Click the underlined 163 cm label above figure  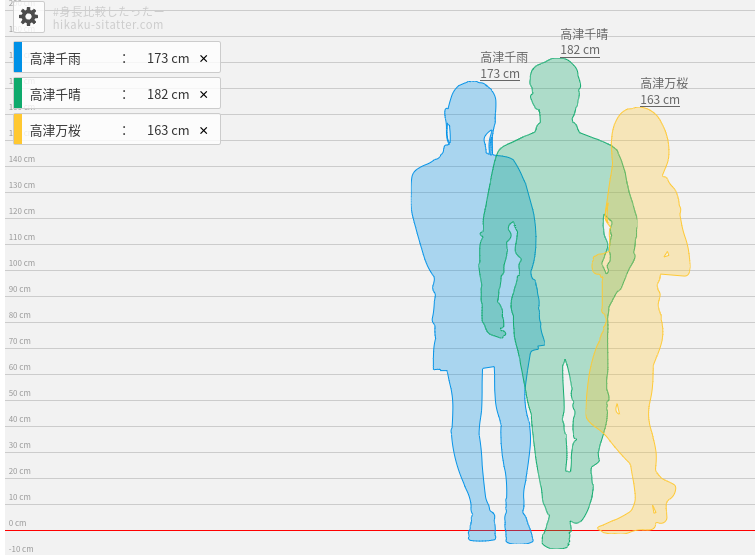pyautogui.click(x=660, y=100)
